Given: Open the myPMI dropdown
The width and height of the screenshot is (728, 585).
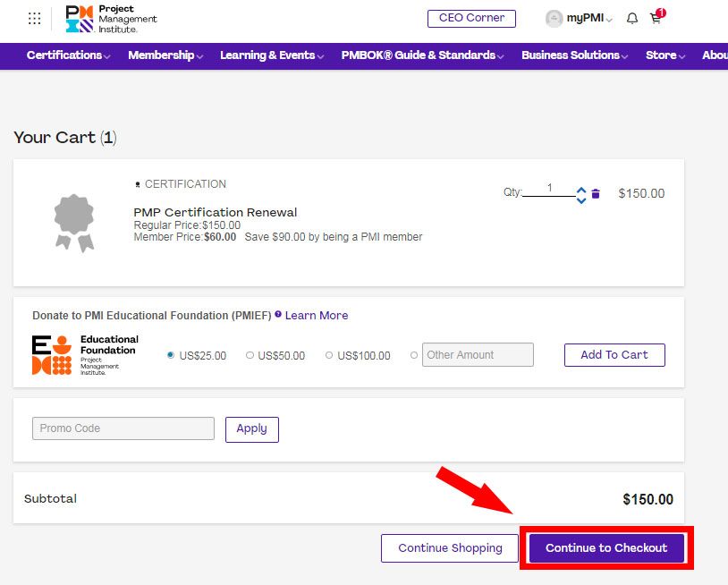Looking at the screenshot, I should (x=589, y=19).
